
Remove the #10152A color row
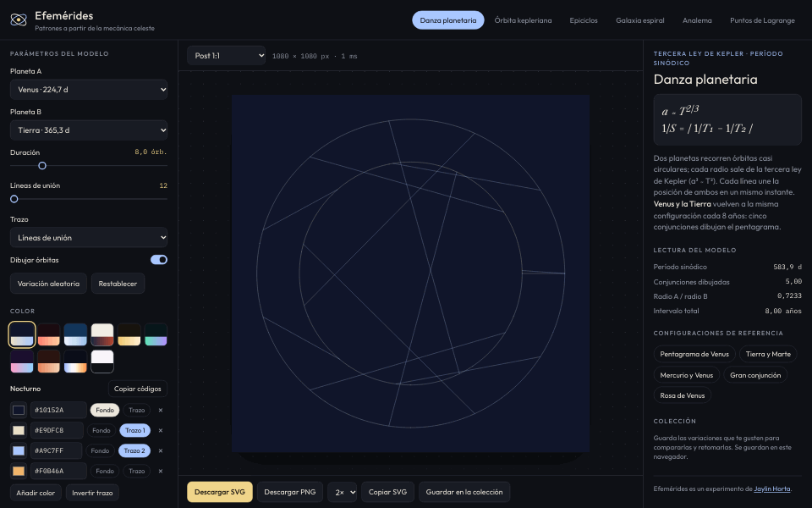pos(161,410)
